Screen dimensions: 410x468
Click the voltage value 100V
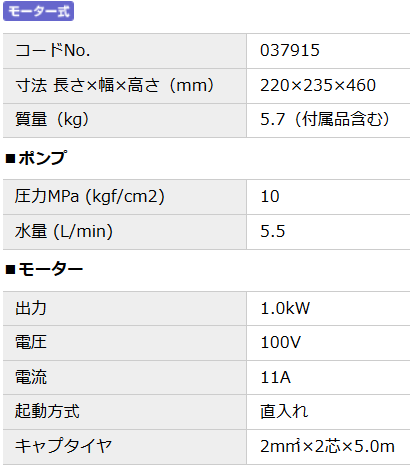click(x=281, y=343)
